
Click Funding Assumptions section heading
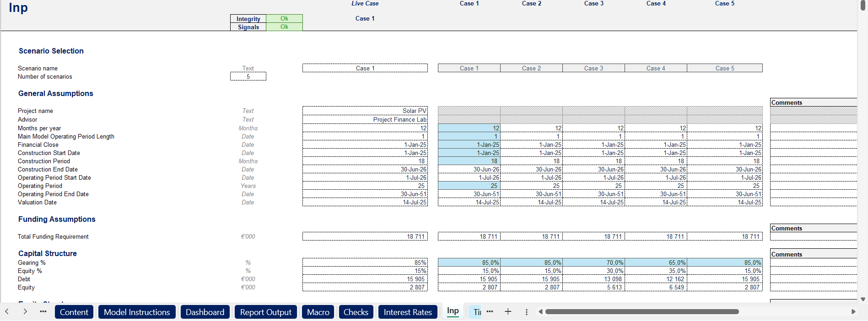[x=57, y=219]
